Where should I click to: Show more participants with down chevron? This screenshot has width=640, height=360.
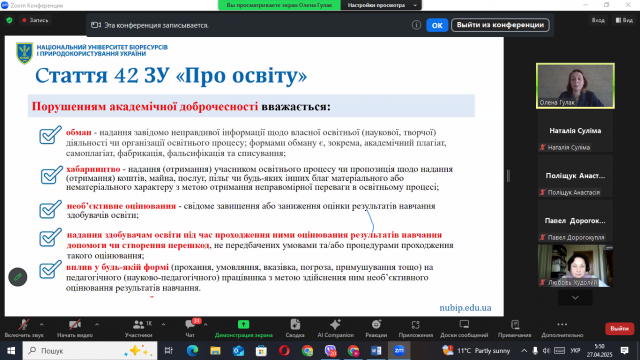coord(575,298)
